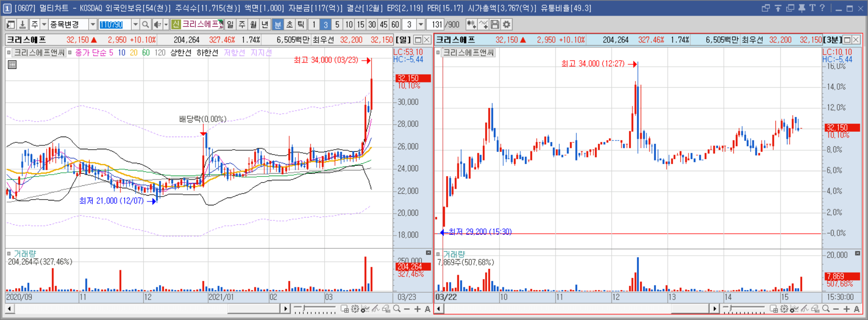Click the 종가 단순 moving average label
Screen dimensions: 868x320
[x=90, y=53]
